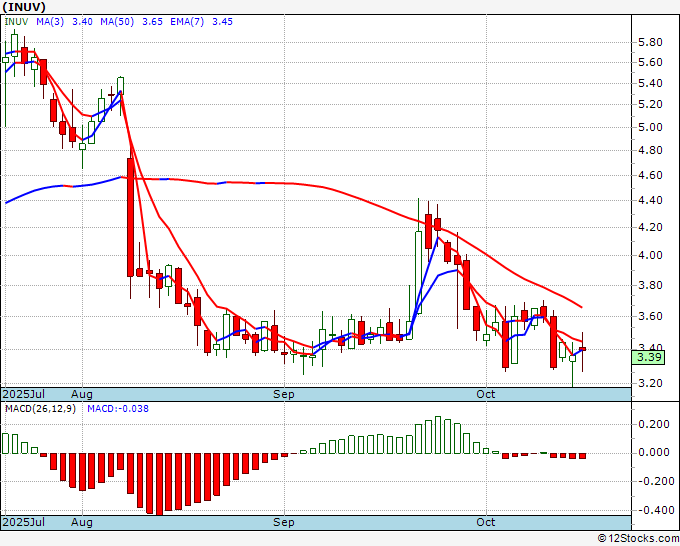This screenshot has height=546, width=680.
Task: Click the 2025Jul label on price chart axis
Action: [24, 394]
